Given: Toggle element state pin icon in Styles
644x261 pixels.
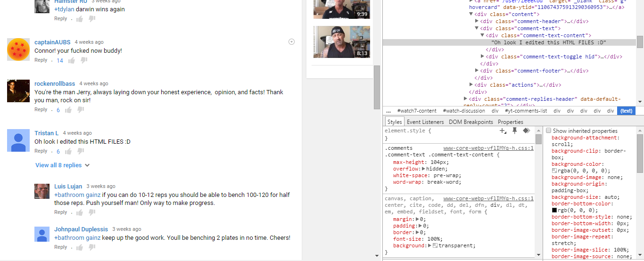Looking at the screenshot, I should [515, 130].
